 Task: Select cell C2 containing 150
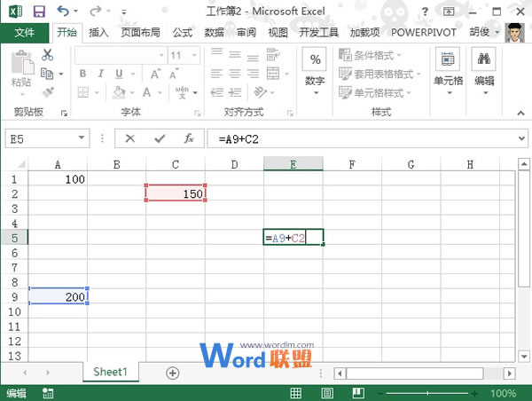coord(176,193)
